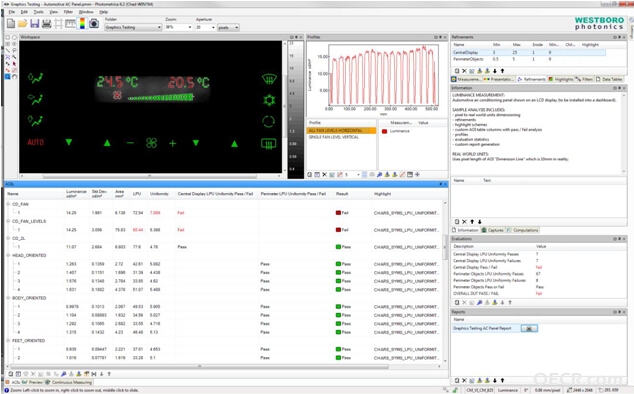634x394 pixels.
Task: Toggle the rainbow false-color icon
Action: pyautogui.click(x=82, y=24)
